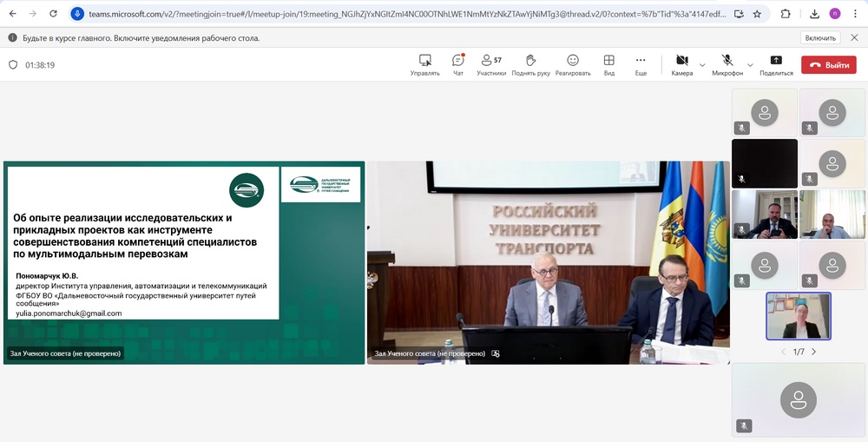868x442 pixels.
Task: Click the 1/7 page indicator
Action: 799,352
